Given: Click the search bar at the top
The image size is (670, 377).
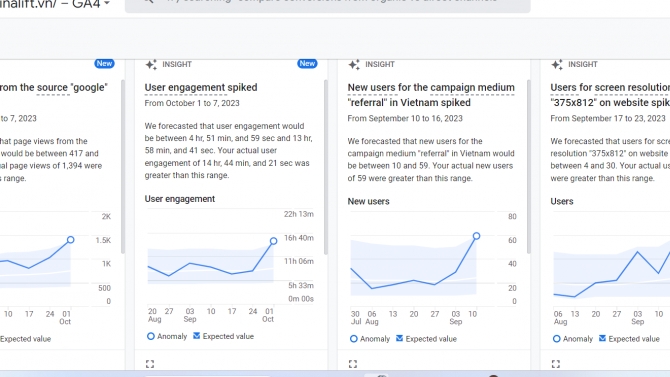Looking at the screenshot, I should (x=327, y=5).
